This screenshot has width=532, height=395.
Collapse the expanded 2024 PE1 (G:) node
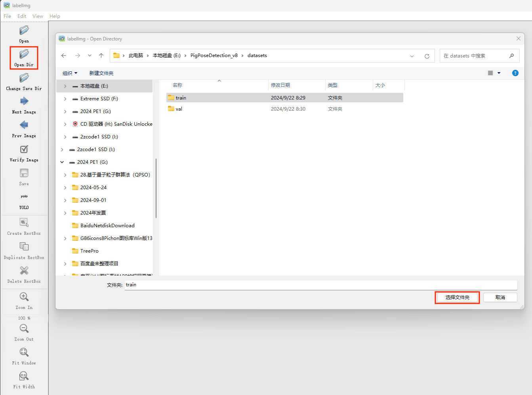tap(62, 162)
